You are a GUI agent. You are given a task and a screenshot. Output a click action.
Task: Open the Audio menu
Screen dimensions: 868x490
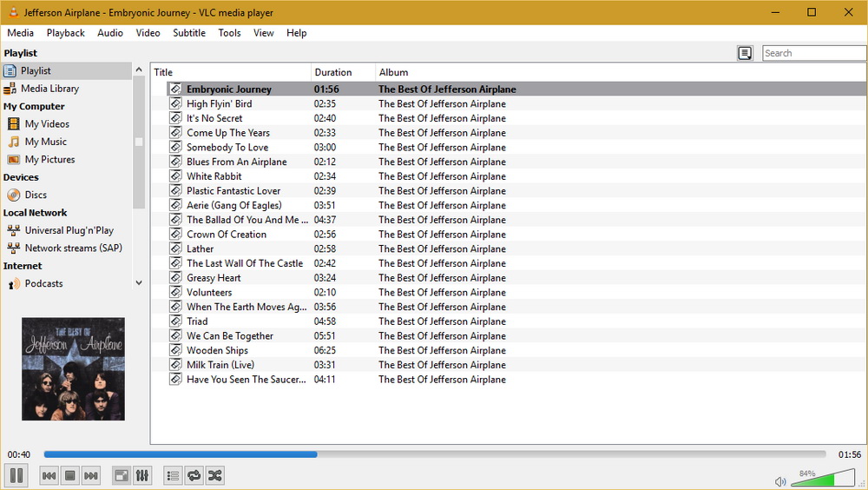110,33
